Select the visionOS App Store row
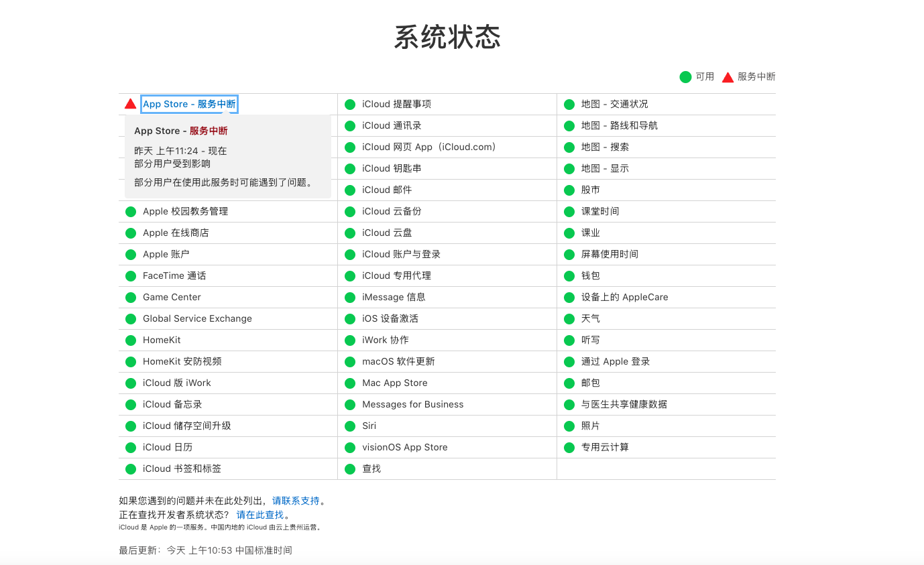Image resolution: width=924 pixels, height=565 pixels. (404, 447)
